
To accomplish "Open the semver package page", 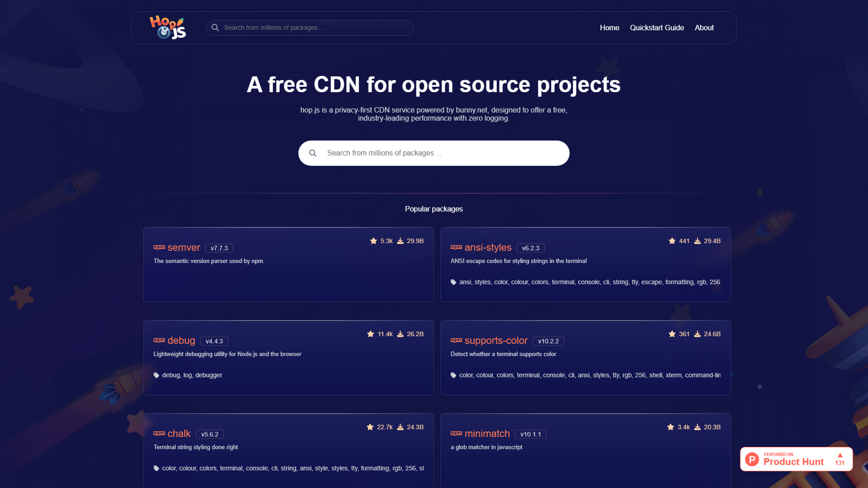I will 185,247.
